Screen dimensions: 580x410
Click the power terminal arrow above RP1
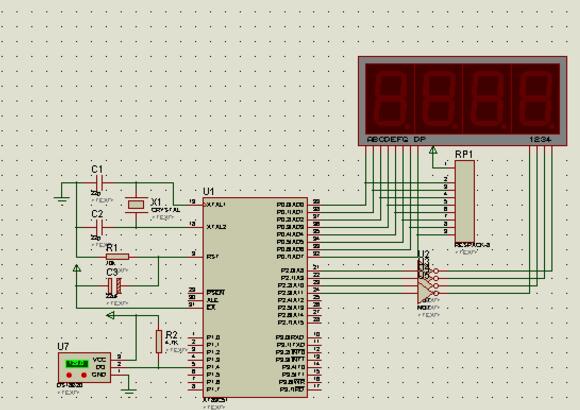pyautogui.click(x=433, y=150)
